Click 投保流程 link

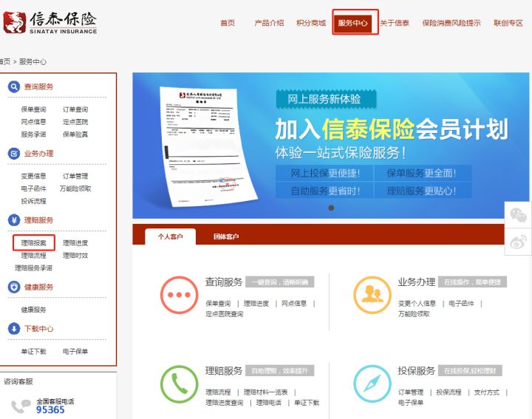tap(449, 392)
